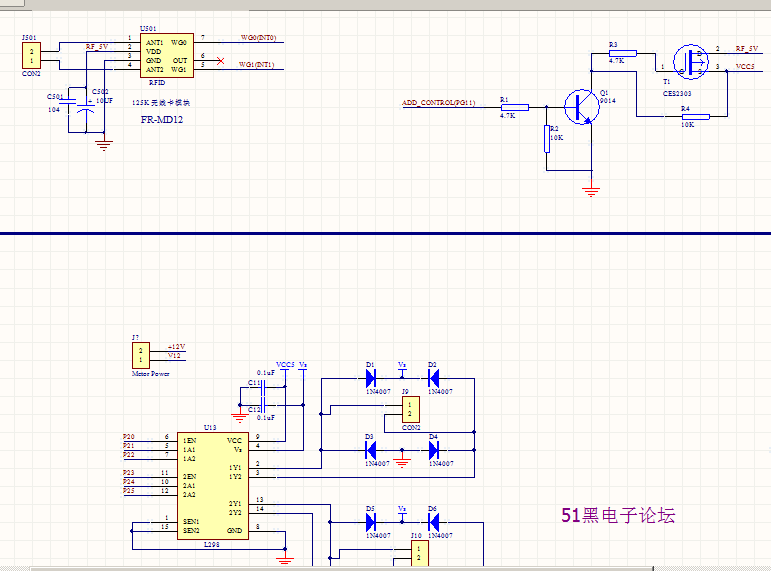Click the P24 net label
Viewport: 771px width, 571px height.
pos(128,481)
